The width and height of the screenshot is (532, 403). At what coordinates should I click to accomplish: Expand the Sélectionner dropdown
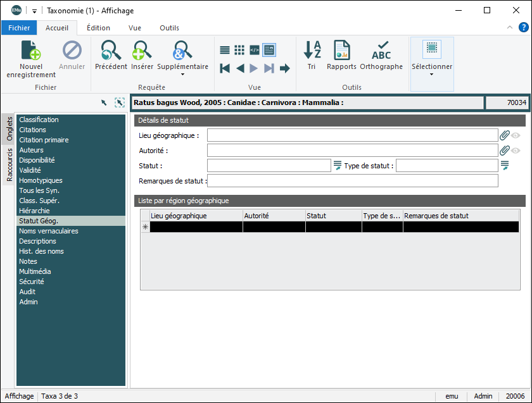click(x=431, y=75)
